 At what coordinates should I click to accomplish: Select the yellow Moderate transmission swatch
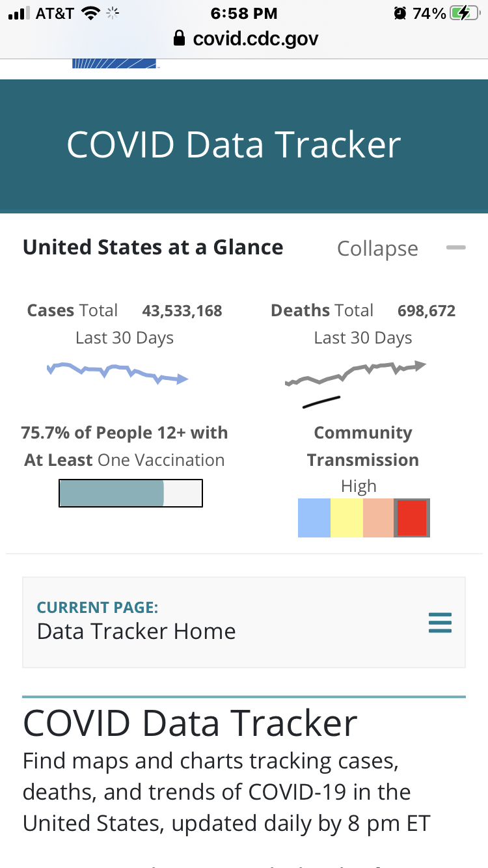347,518
